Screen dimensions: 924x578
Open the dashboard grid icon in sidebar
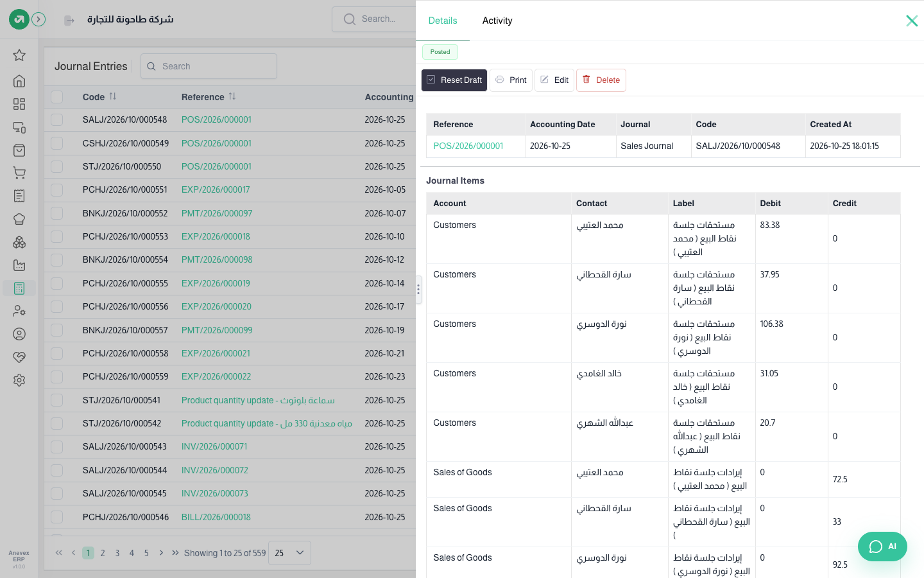tap(19, 104)
